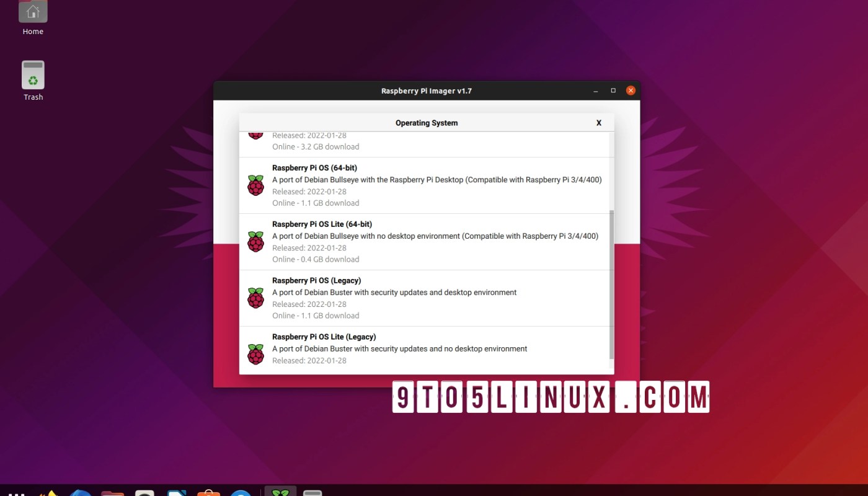Click the "Online - 0.4 GB download" line
This screenshot has height=496, width=868.
(316, 259)
